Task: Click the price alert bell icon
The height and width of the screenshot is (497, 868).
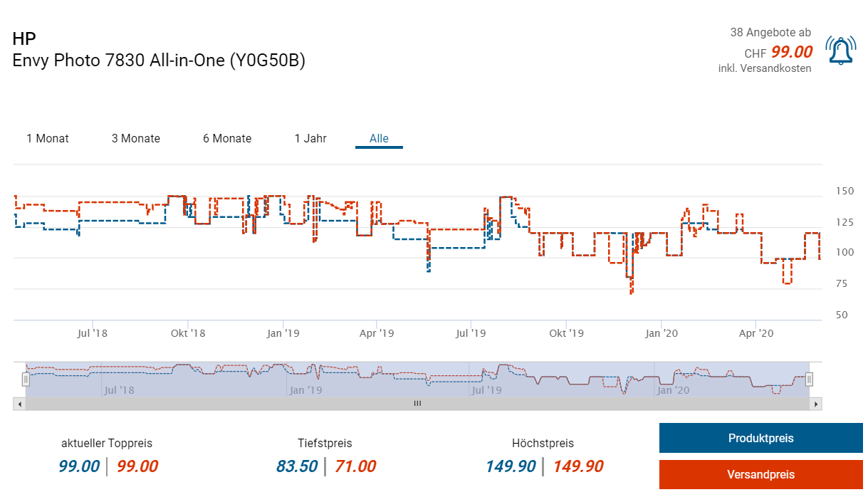Action: click(840, 51)
